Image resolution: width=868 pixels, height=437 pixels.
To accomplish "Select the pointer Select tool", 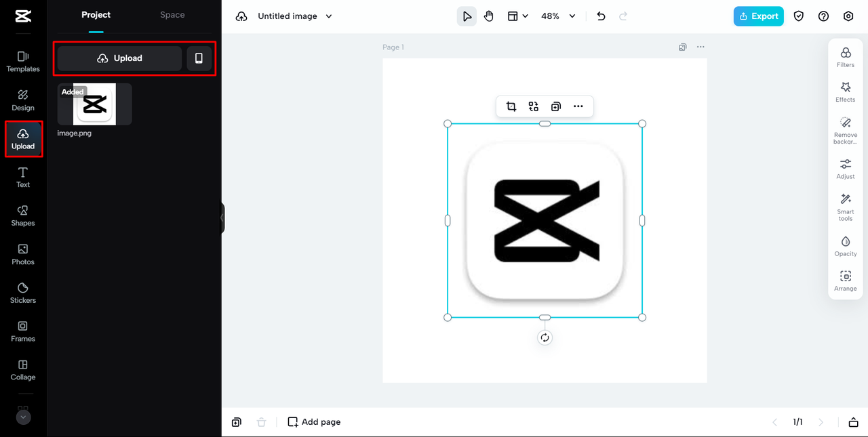I will (x=467, y=16).
